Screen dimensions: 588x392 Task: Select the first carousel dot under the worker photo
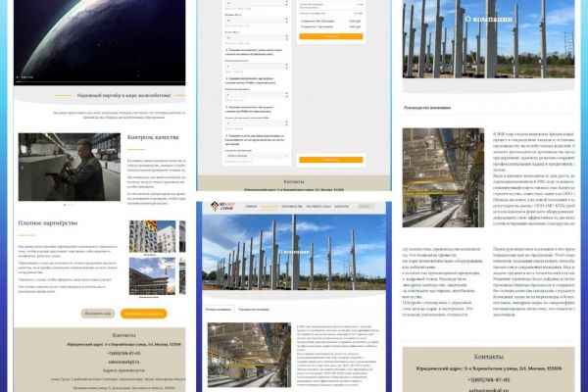point(65,205)
